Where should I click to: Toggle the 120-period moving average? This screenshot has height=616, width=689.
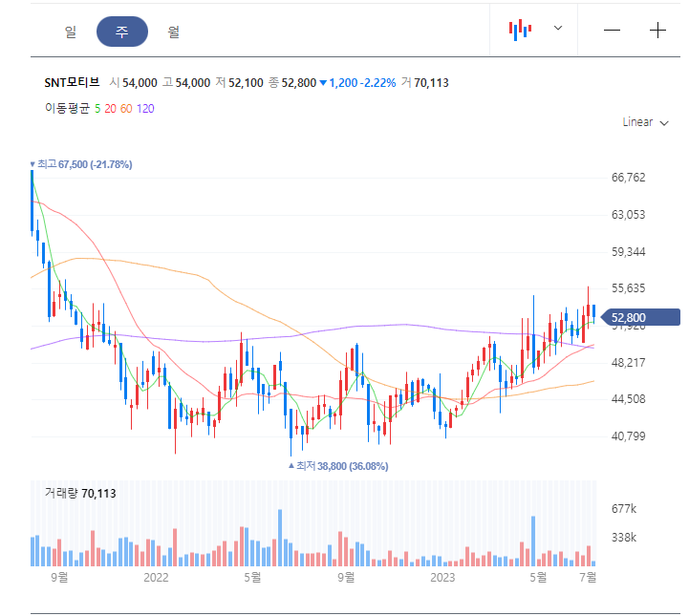(145, 109)
